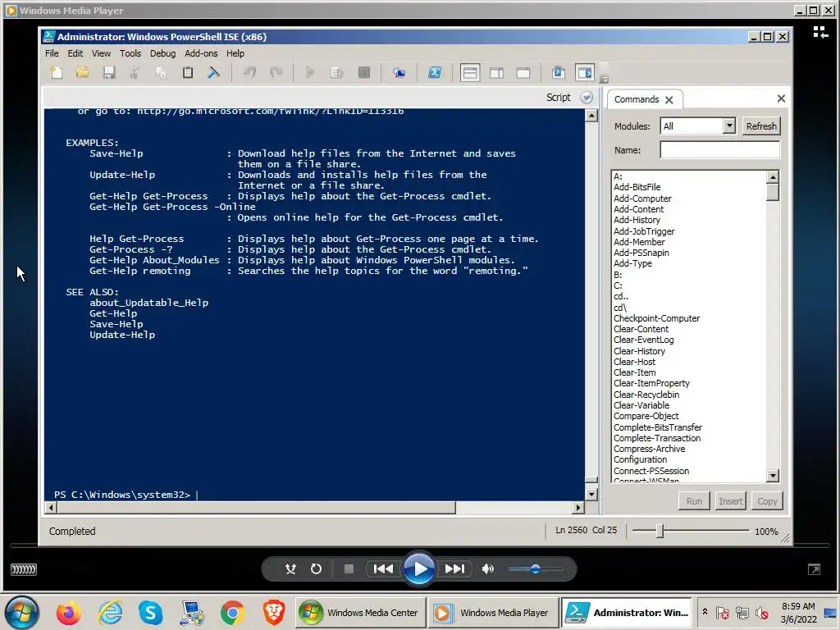Toggle repeat in Media Player
The width and height of the screenshot is (840, 630).
pos(316,569)
